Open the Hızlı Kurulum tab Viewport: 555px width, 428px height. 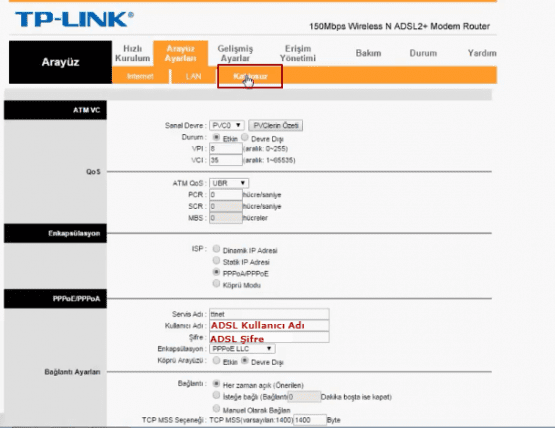tap(132, 53)
